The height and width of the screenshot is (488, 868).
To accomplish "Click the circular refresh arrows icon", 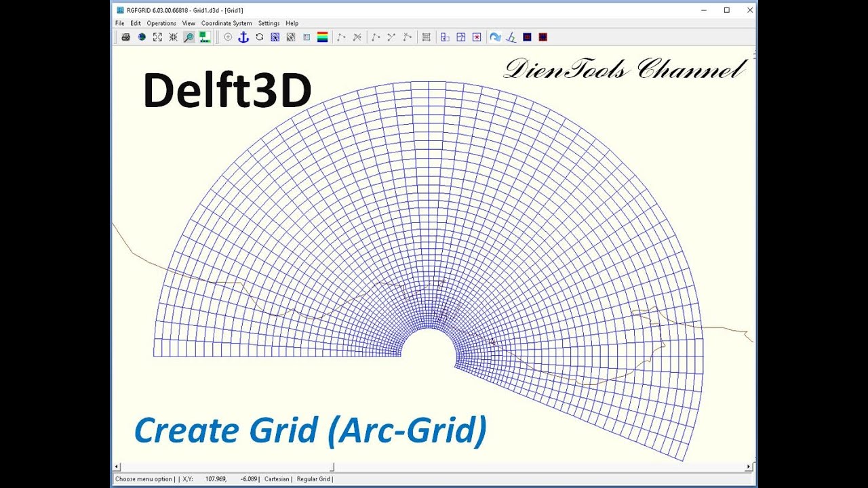I will click(259, 37).
